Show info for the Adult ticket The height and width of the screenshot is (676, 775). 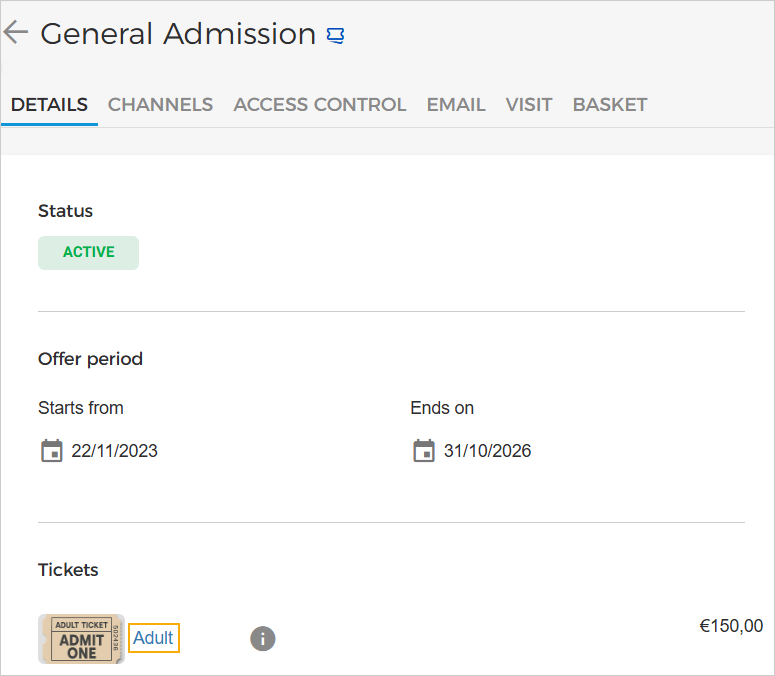click(x=262, y=638)
